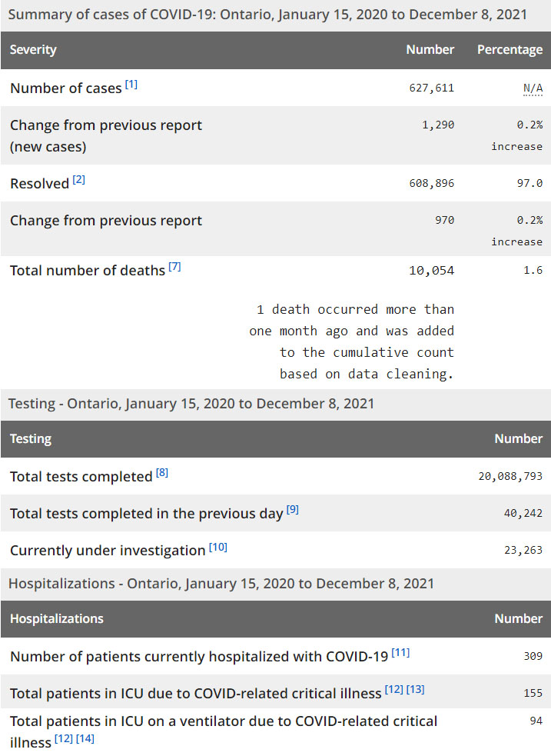Click the 40,242 previous day tests value
The image size is (551, 756).
[x=523, y=514]
